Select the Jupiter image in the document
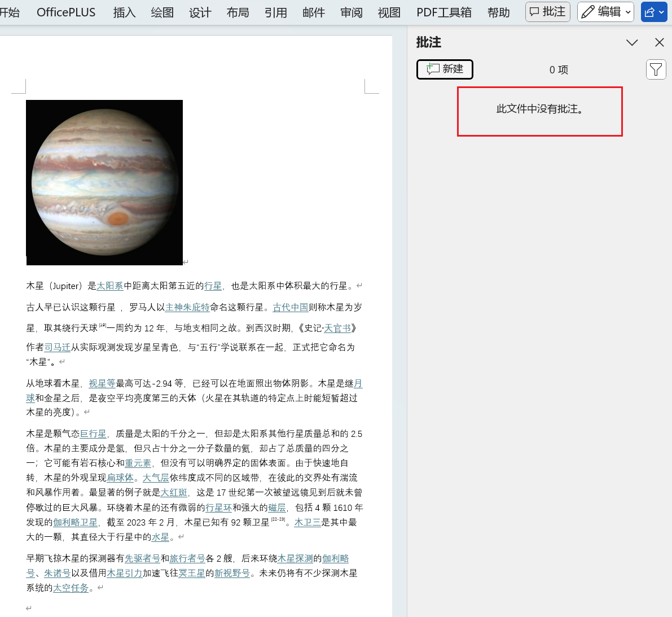Viewport: 672px width, 617px height. click(104, 182)
